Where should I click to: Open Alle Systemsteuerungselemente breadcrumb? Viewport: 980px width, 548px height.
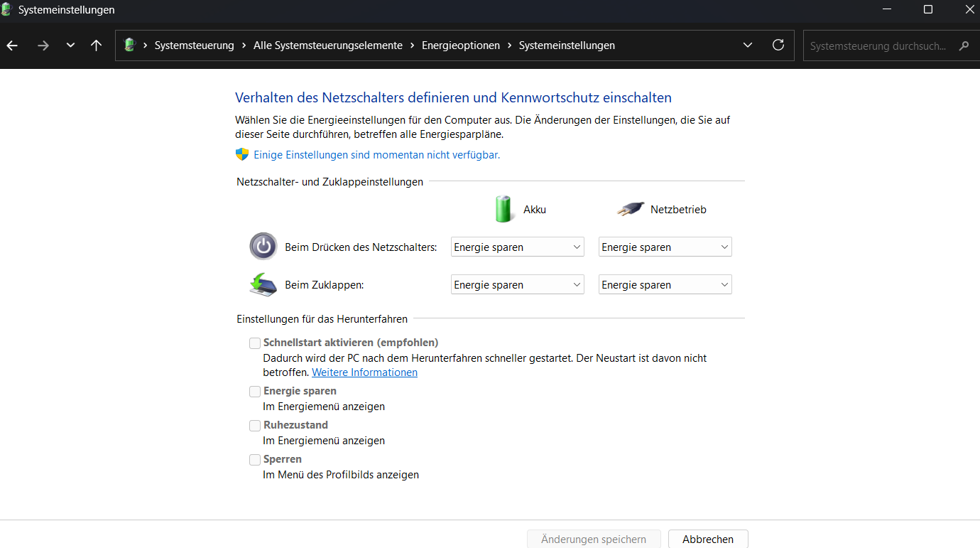(328, 45)
